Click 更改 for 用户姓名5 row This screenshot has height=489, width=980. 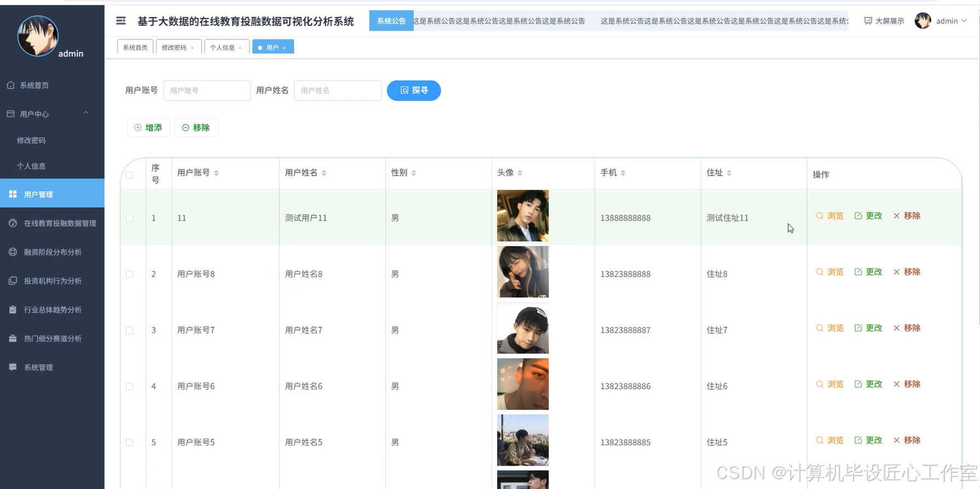(868, 440)
